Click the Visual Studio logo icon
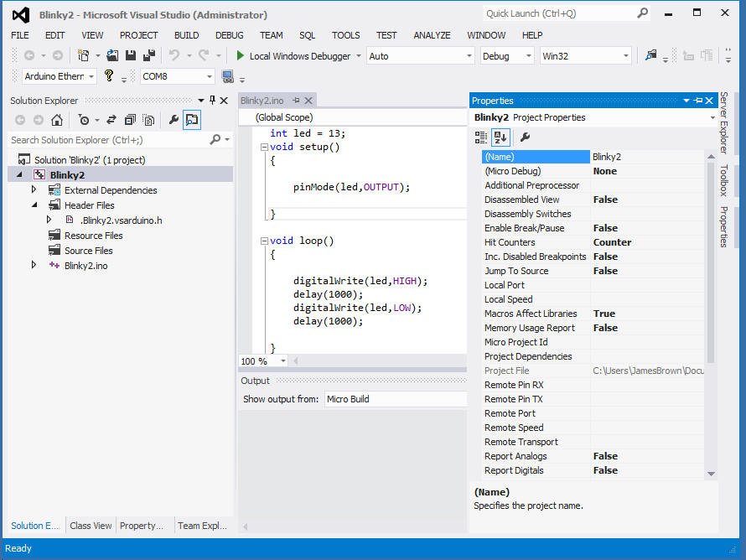This screenshot has height=560, width=746. [x=21, y=15]
